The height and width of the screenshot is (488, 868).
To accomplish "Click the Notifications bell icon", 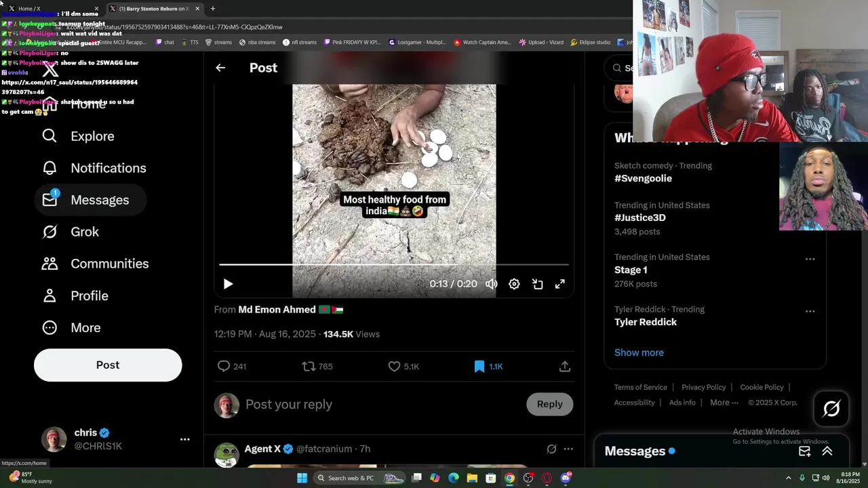I will [x=50, y=168].
